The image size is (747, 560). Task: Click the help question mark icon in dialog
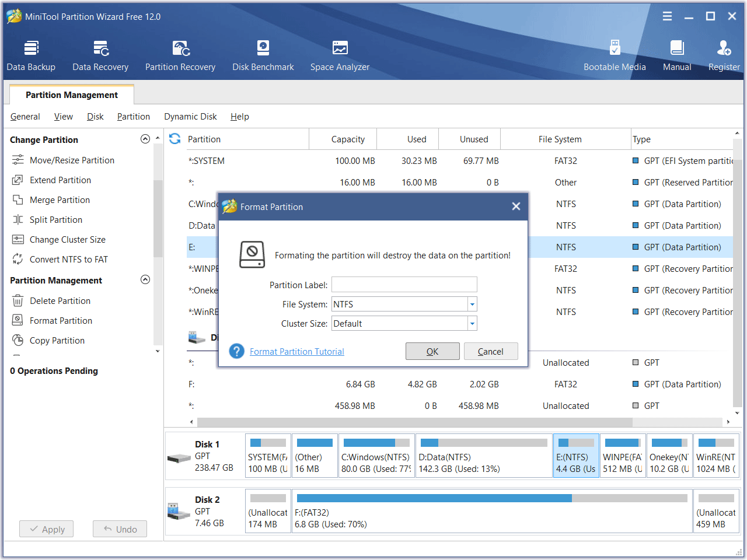tap(236, 351)
